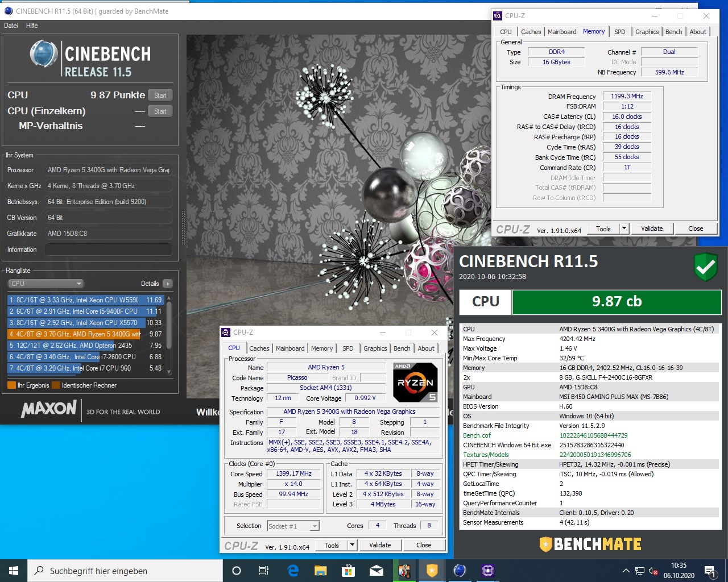This screenshot has width=728, height=582.
Task: Start the CPU benchmark in Cinebench
Action: 160,95
